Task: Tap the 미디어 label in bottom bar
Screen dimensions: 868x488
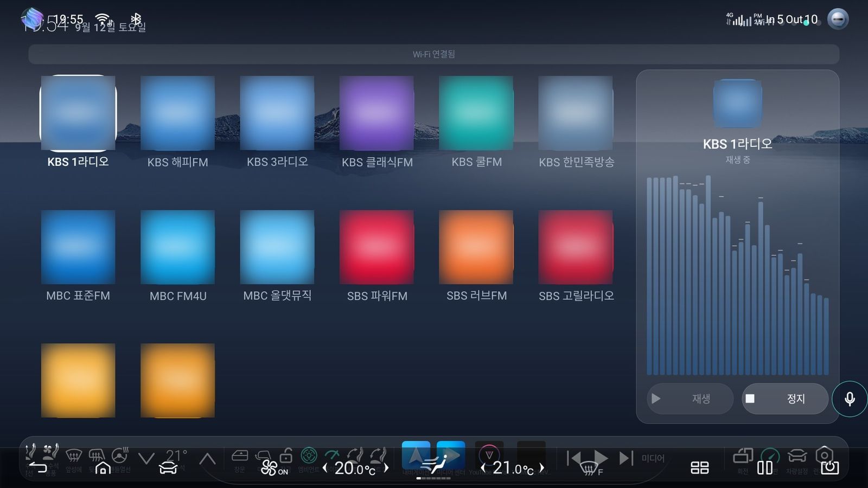Action: click(653, 458)
